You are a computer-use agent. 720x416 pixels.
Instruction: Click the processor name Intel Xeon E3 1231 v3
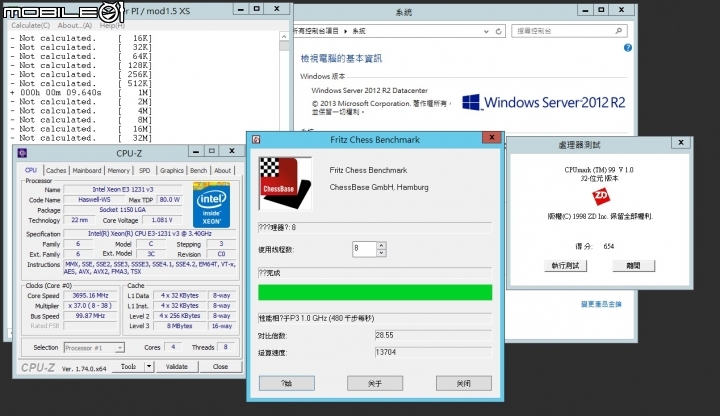point(123,189)
